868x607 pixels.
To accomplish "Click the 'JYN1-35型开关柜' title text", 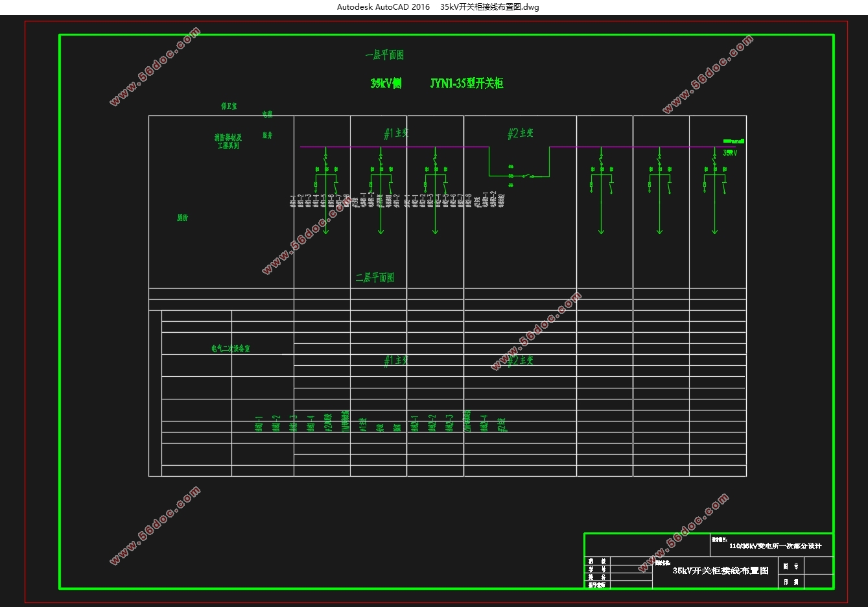I will [467, 83].
